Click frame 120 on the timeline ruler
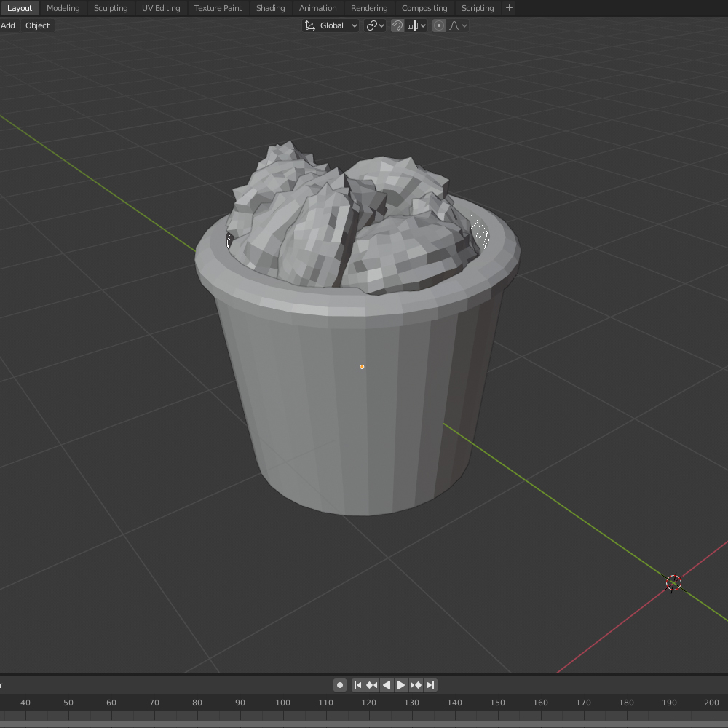728x728 pixels. point(368,703)
